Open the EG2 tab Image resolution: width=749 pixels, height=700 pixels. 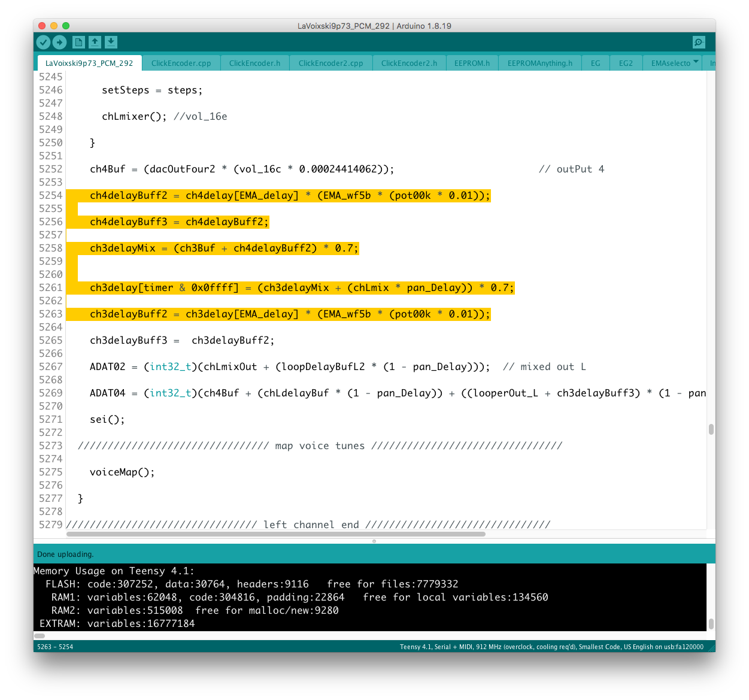tap(626, 63)
